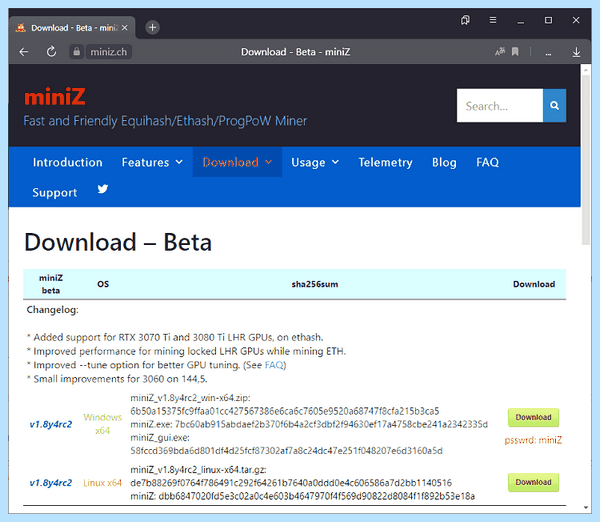Click the page vertical scrollbar thumb
This screenshot has height=522, width=600.
pyautogui.click(x=585, y=159)
